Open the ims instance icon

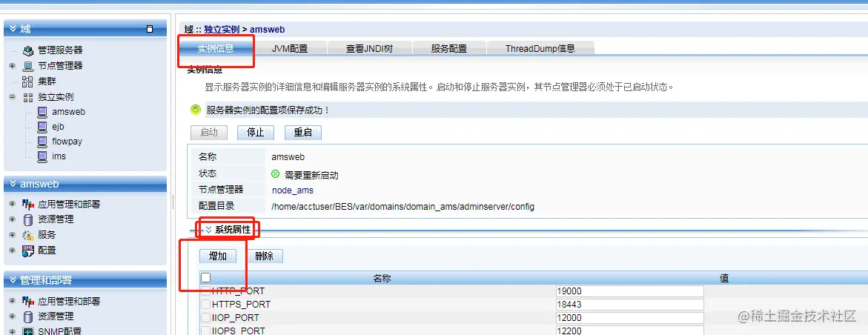point(43,156)
